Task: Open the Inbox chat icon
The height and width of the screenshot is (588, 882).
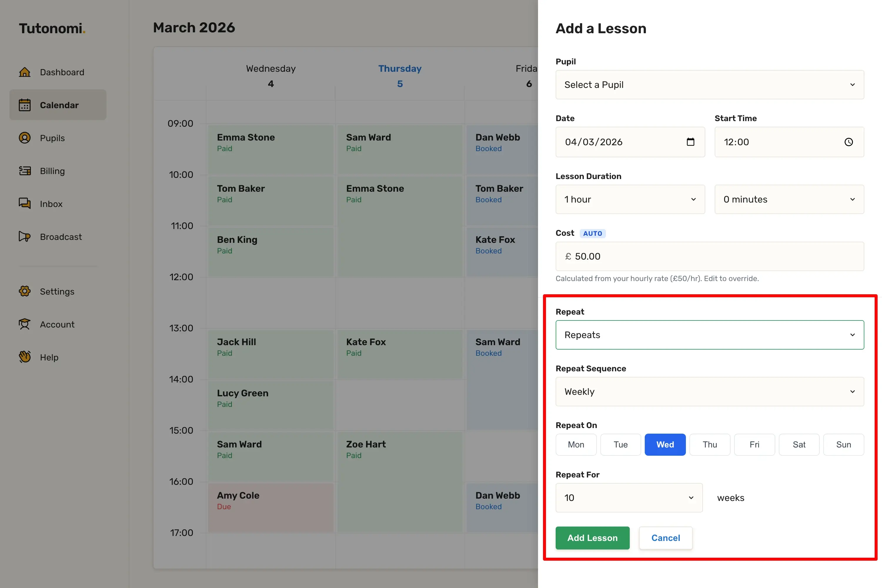Action: click(x=25, y=204)
